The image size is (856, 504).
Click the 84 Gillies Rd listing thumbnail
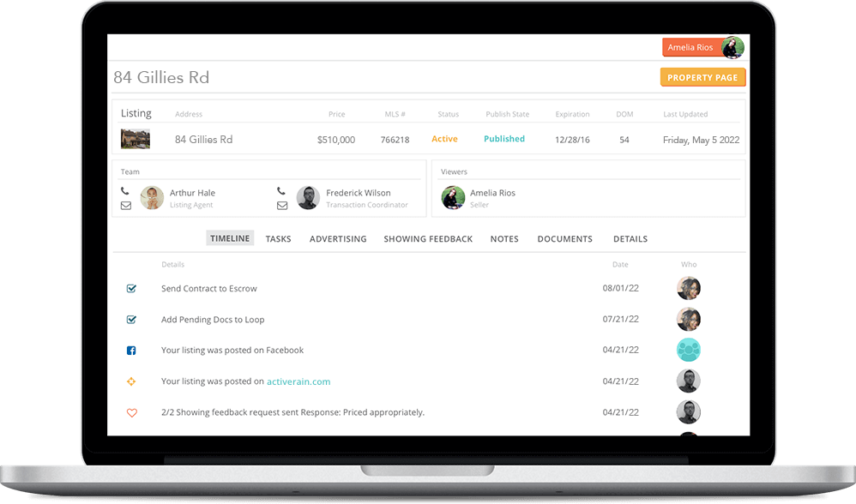[x=136, y=139]
